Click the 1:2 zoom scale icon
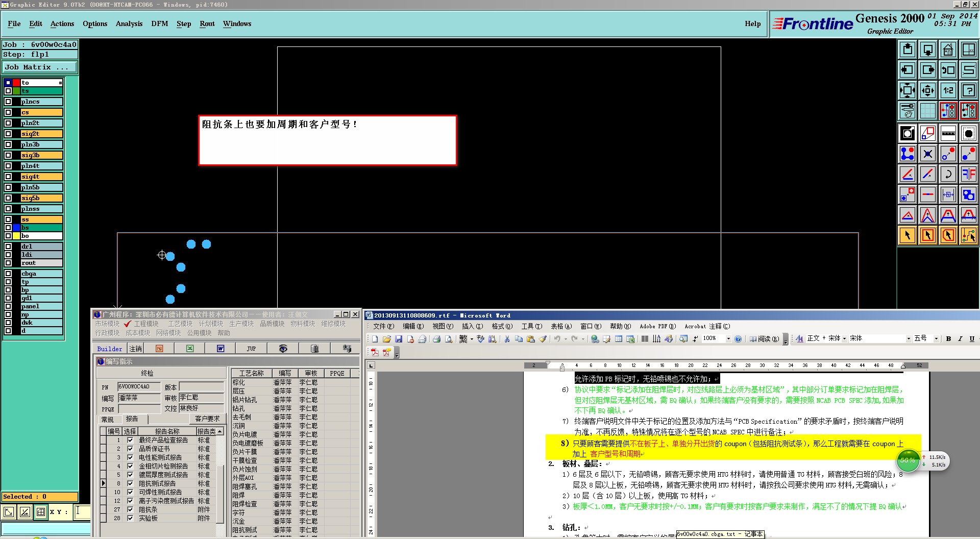This screenshot has height=539, width=980. point(948,90)
